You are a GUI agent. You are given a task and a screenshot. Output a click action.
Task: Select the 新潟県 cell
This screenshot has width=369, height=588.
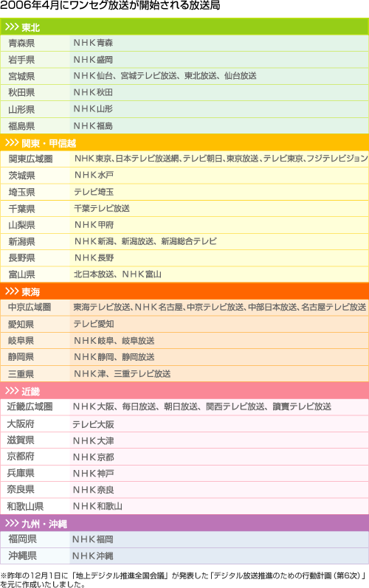click(x=35, y=241)
